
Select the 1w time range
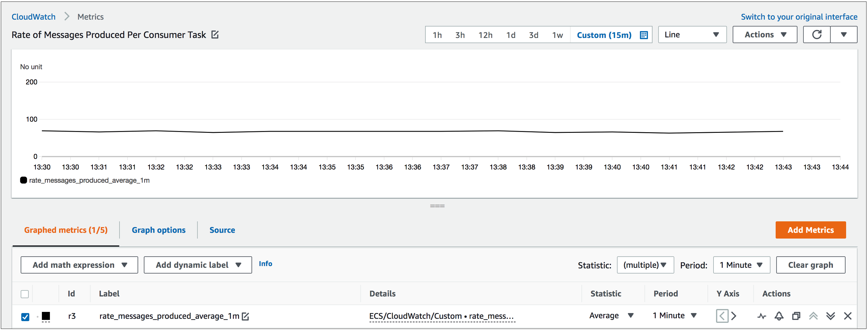pos(557,35)
